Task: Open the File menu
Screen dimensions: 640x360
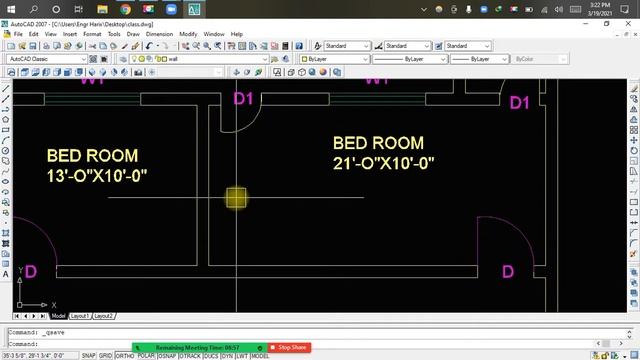Action: coord(18,34)
